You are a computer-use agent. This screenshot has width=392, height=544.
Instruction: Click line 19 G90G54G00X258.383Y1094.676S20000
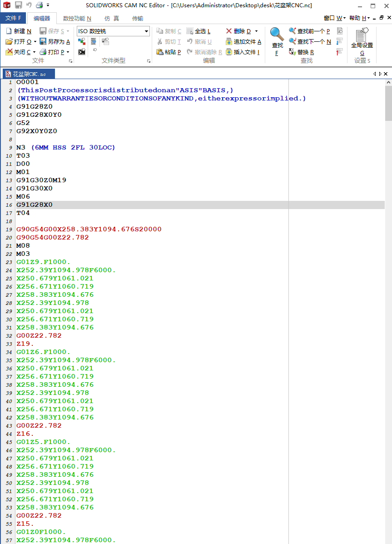tap(89, 230)
